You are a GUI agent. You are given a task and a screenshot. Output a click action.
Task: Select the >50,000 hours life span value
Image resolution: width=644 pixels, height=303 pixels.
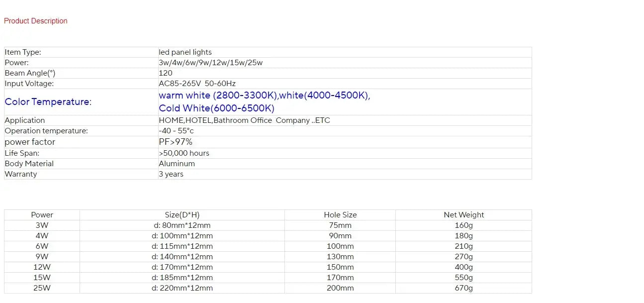184,153
